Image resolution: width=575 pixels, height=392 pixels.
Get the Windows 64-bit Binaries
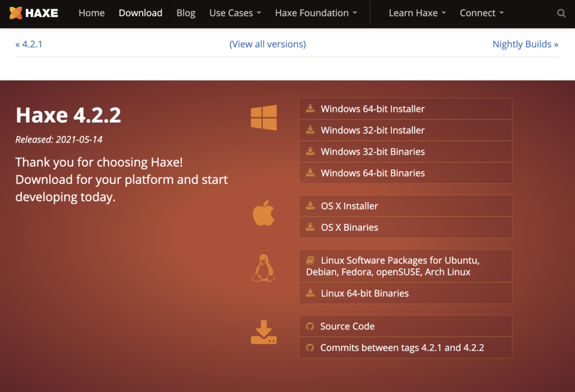tap(405, 173)
